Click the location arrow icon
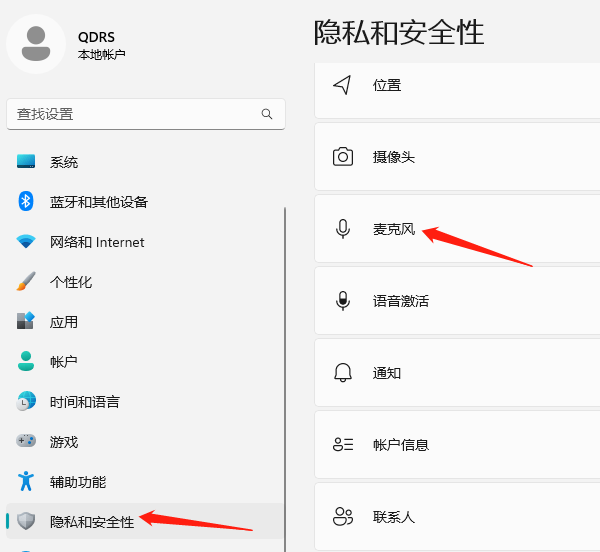The width and height of the screenshot is (600, 552). pos(343,85)
